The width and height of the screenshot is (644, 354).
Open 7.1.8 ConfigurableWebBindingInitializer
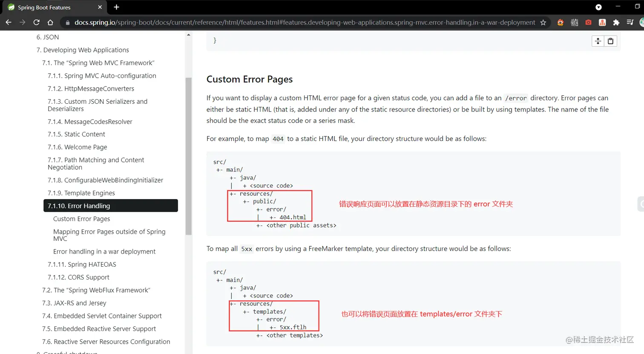click(x=105, y=180)
